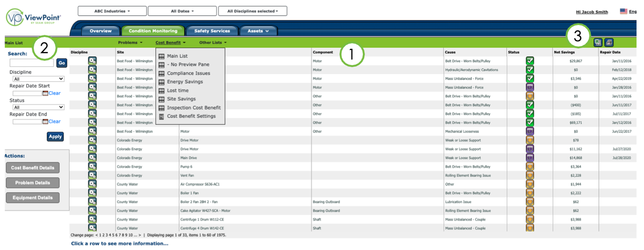The height and width of the screenshot is (250, 644).
Task: Click the Hi Jacob Smith account link
Action: pos(592,12)
